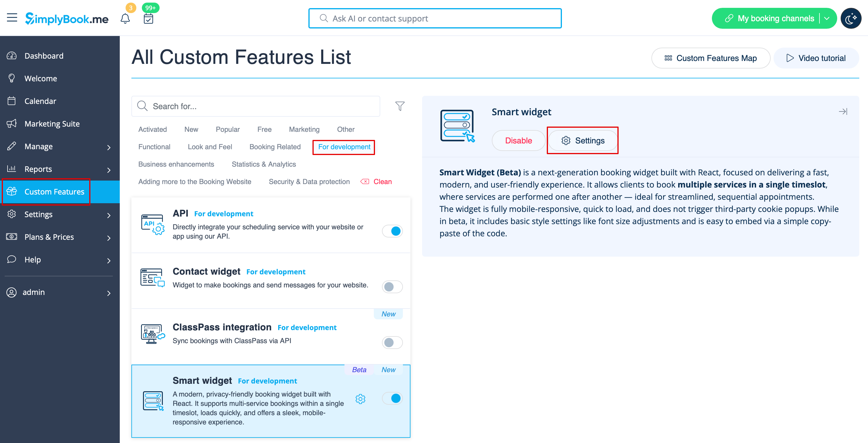
Task: Disable the API feature toggle
Action: click(x=392, y=231)
